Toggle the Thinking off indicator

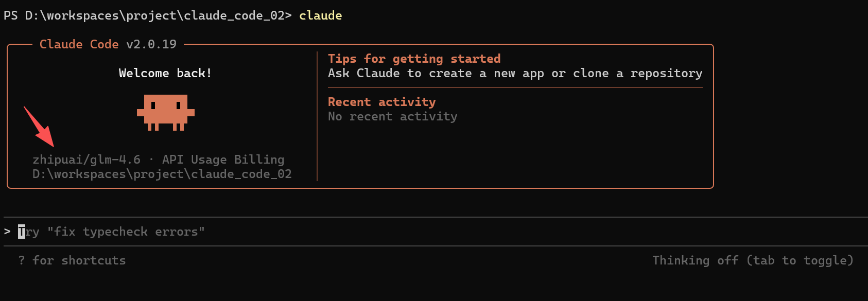(x=752, y=260)
